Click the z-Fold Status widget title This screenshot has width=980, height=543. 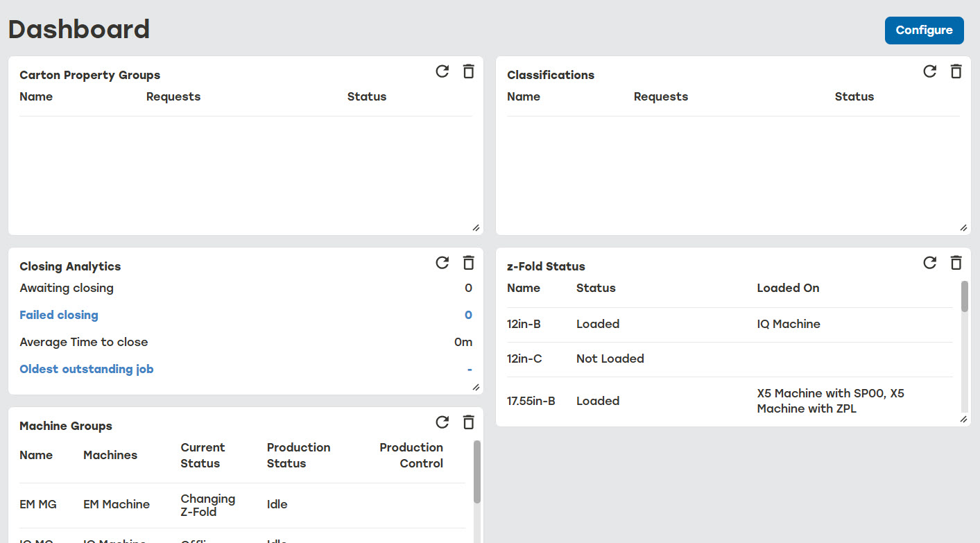tap(546, 266)
